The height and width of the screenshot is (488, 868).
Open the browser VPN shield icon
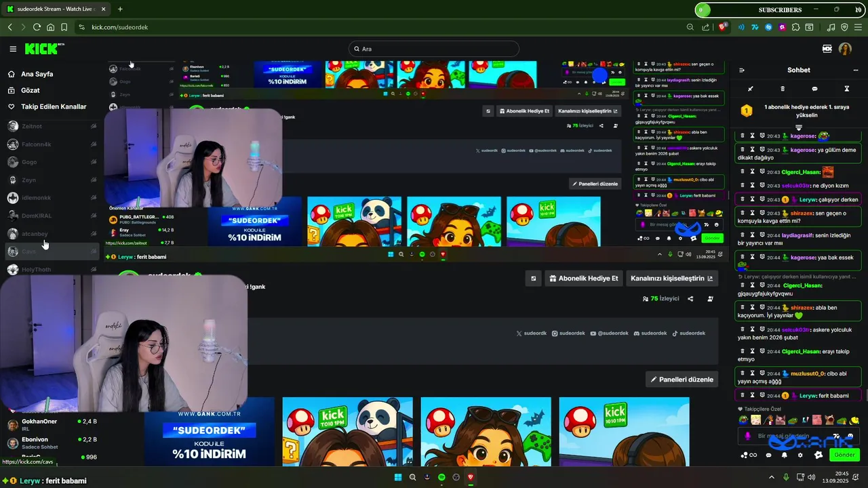coord(844,27)
